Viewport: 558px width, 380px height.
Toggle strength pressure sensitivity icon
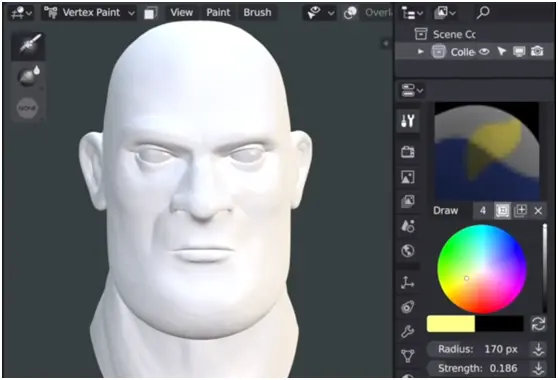[539, 368]
